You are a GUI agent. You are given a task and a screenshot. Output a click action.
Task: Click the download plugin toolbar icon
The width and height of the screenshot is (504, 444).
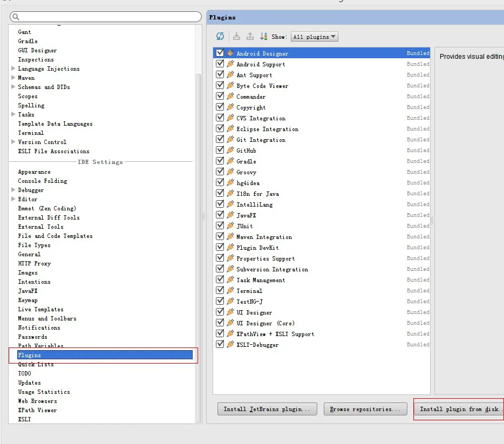[x=236, y=36]
